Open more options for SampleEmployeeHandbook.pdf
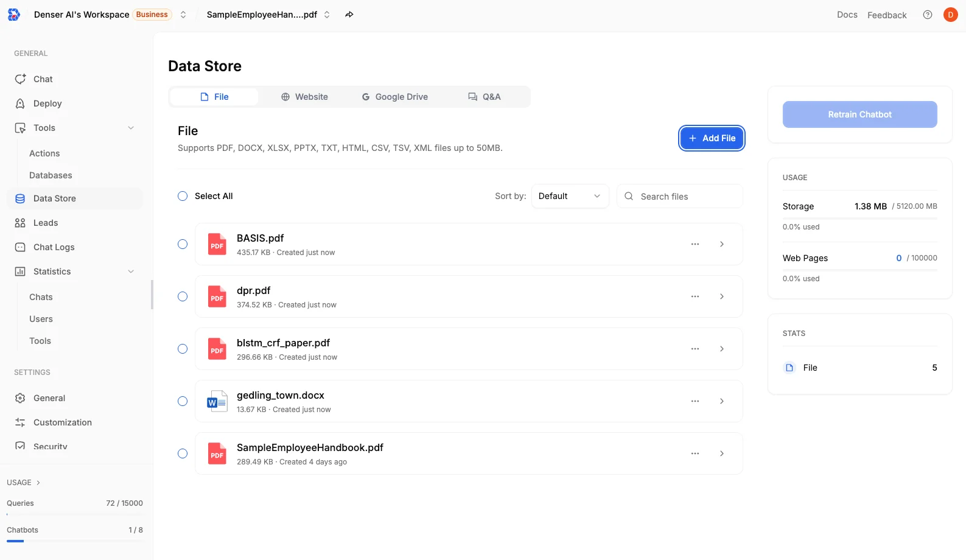This screenshot has height=560, width=966. pyautogui.click(x=695, y=453)
